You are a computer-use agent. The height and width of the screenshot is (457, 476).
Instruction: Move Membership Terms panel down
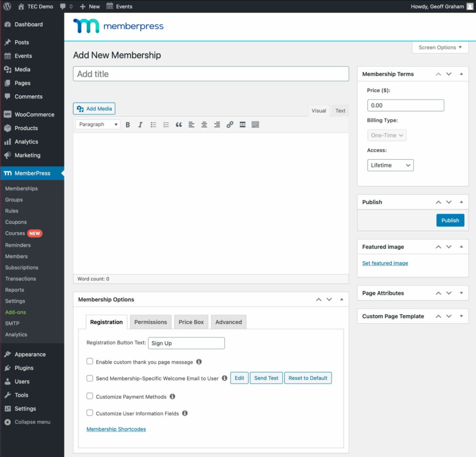coord(449,74)
